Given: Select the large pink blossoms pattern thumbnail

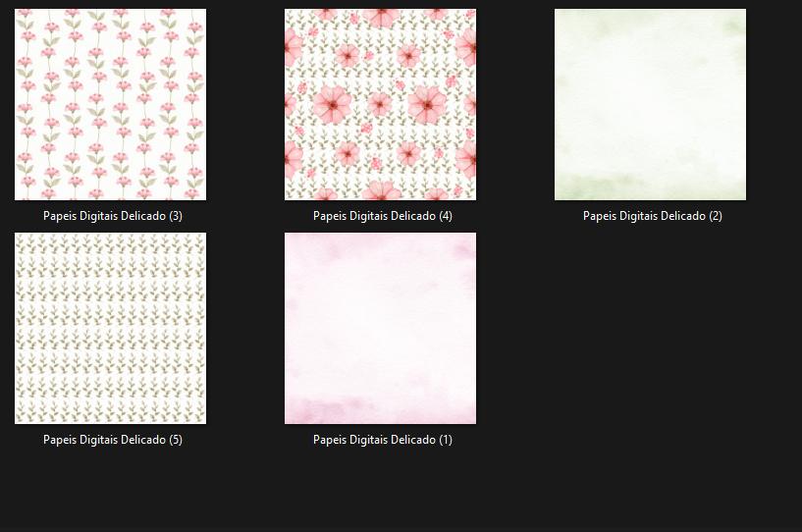Looking at the screenshot, I should (x=380, y=104).
